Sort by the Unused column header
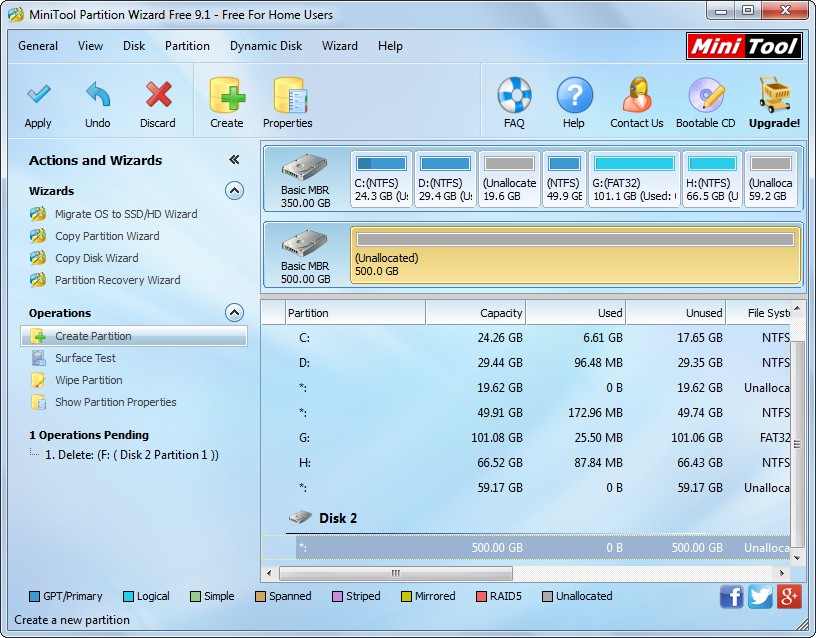The width and height of the screenshot is (816, 638). 675,313
